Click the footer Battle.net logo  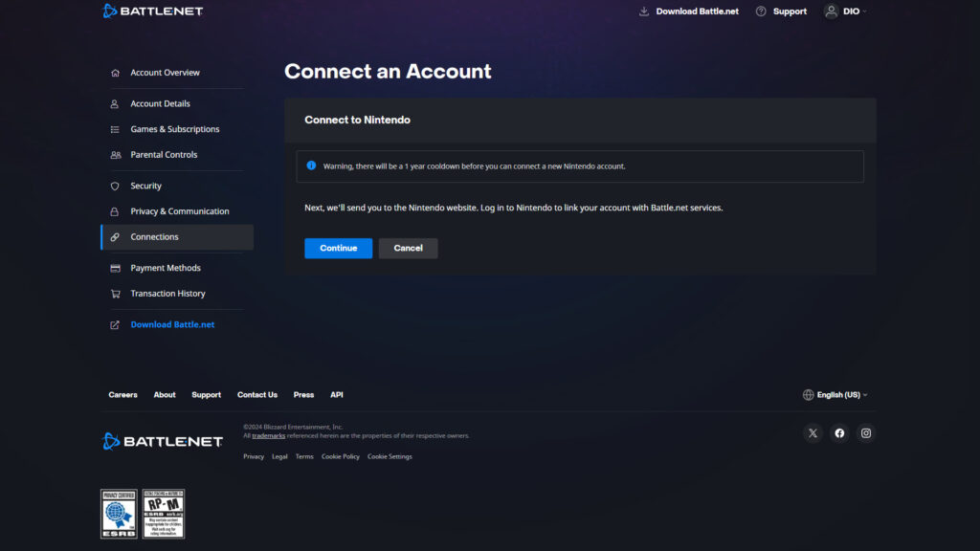point(162,441)
